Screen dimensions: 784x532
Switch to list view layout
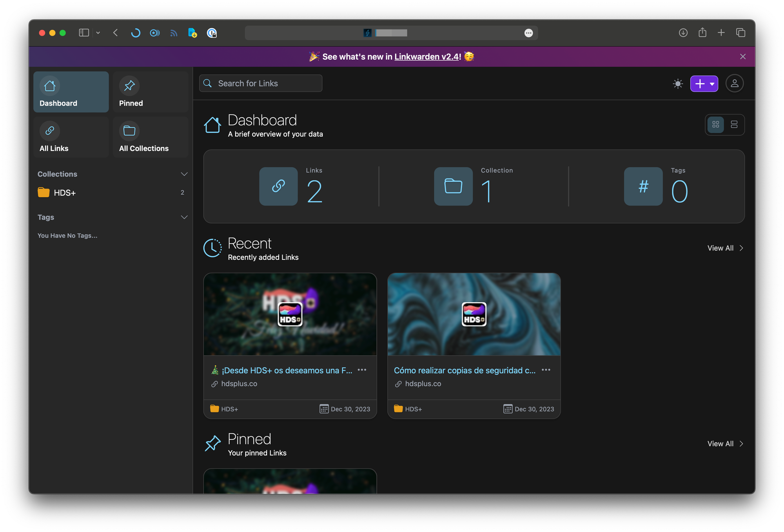point(734,125)
